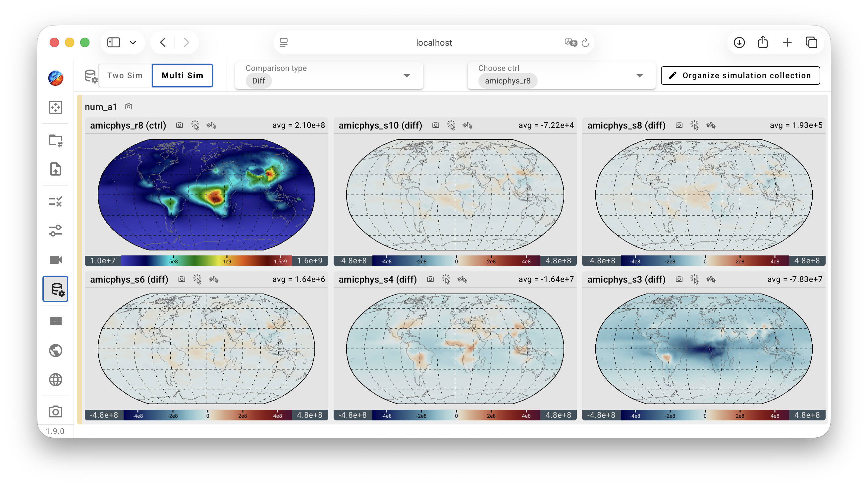Open the sliders settings sidebar icon
Screen dimensions: 868x487
[x=56, y=231]
